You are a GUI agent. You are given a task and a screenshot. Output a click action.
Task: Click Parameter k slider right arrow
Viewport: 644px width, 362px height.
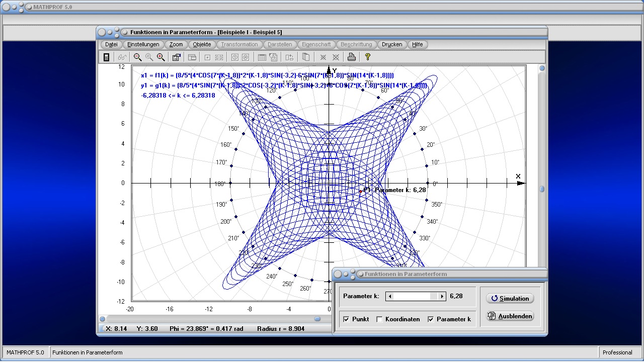point(442,296)
